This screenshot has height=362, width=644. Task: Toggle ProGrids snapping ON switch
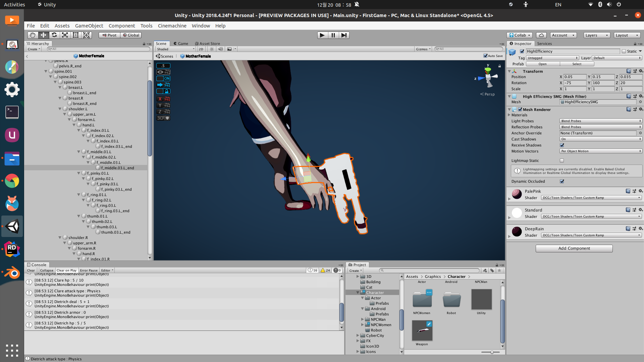163,78
